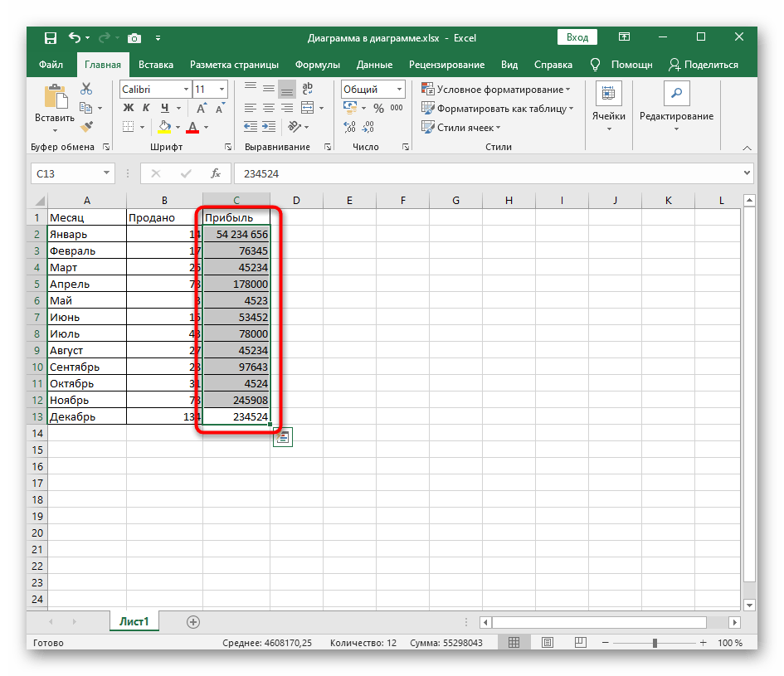Image resolution: width=784 pixels, height=676 pixels.
Task: Click the Cut scissors icon
Action: click(86, 89)
